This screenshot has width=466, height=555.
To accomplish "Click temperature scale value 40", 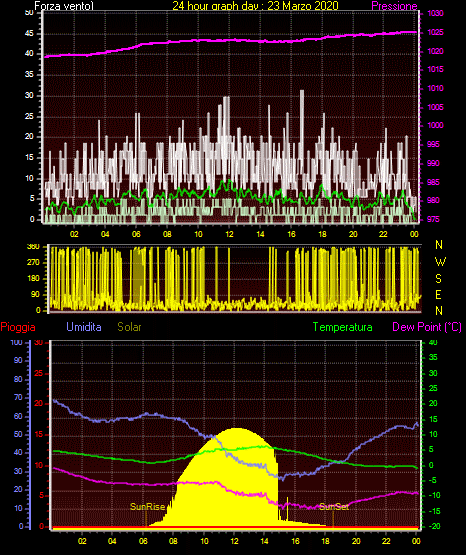I will (x=433, y=342).
